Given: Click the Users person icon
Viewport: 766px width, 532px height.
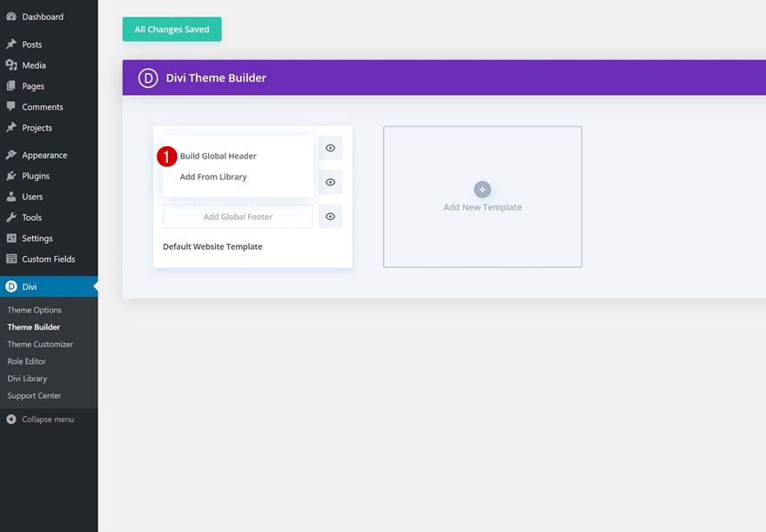Looking at the screenshot, I should (11, 197).
